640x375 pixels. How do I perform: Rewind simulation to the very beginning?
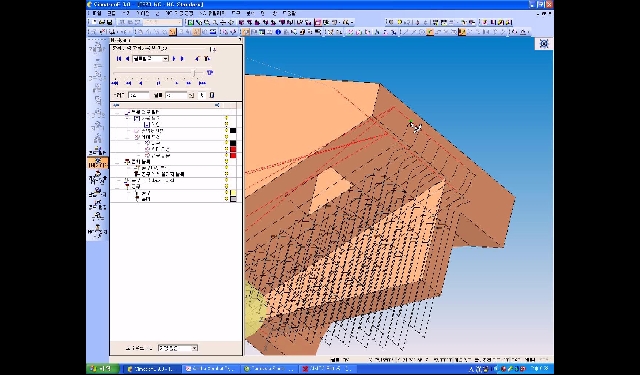[x=115, y=83]
